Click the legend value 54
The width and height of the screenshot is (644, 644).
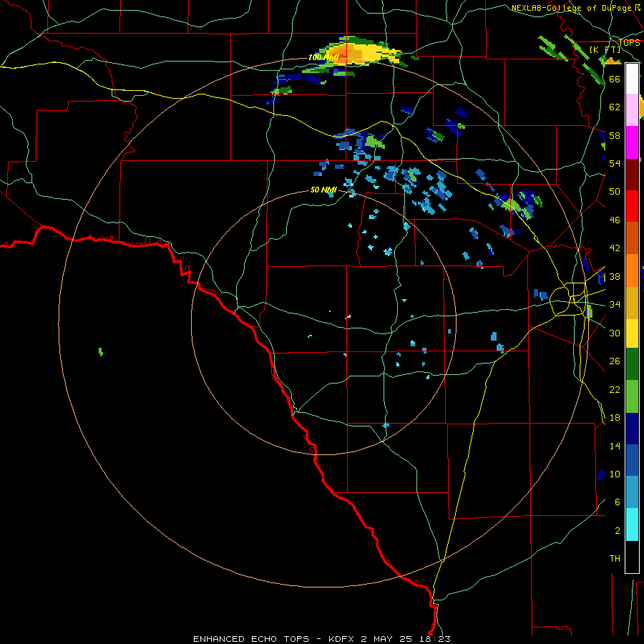pyautogui.click(x=615, y=163)
